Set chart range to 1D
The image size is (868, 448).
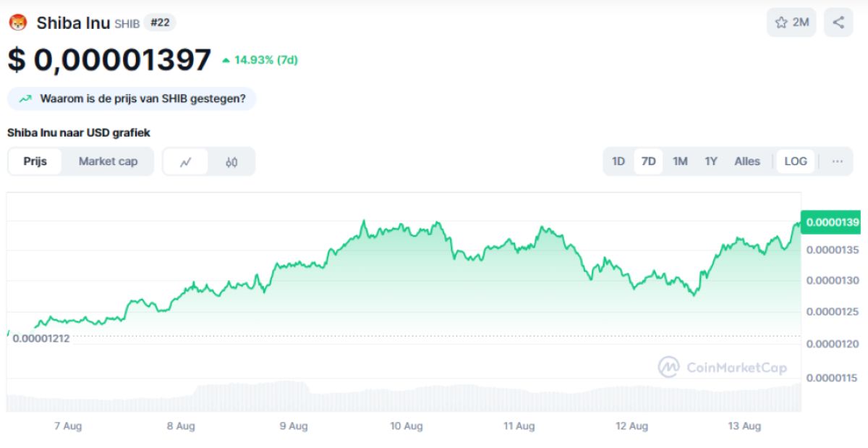(618, 161)
